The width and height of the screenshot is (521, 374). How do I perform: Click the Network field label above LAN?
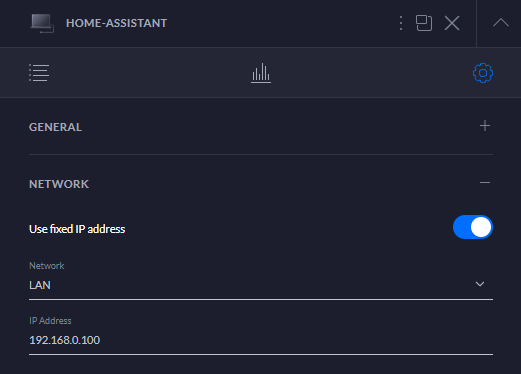click(x=47, y=266)
